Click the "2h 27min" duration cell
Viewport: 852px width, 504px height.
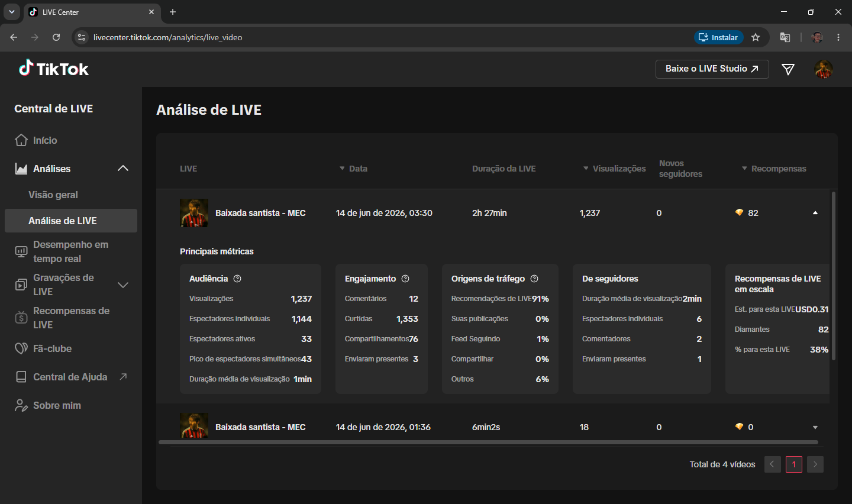[489, 213]
